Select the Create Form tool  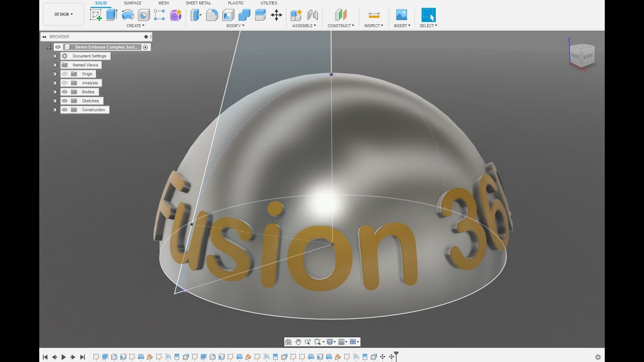click(176, 15)
